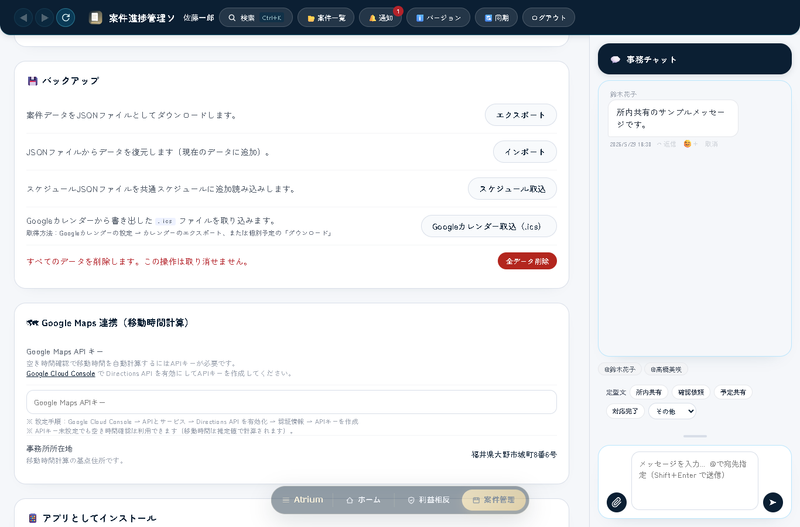Image resolution: width=800 pixels, height=527 pixels.
Task: Click Googleカレンダー取込 (.ics) button
Action: coord(488,226)
